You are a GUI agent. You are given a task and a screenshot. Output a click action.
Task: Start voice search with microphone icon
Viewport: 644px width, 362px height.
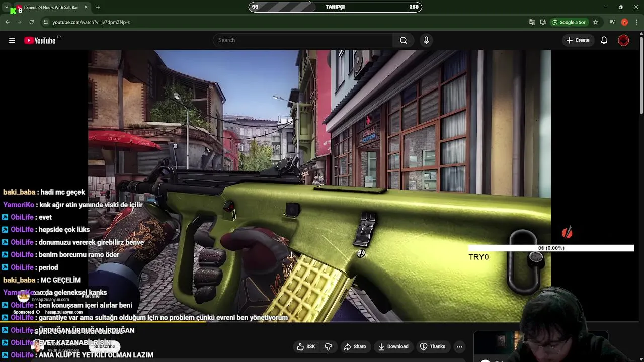tap(426, 40)
